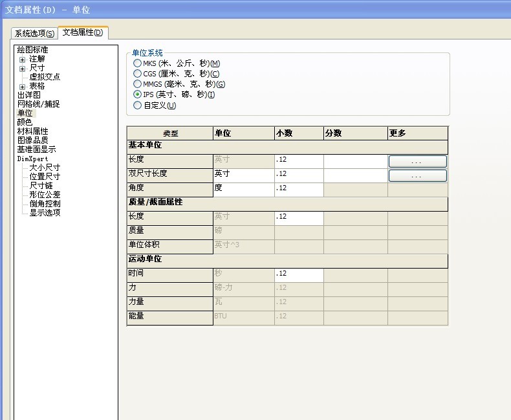Image resolution: width=511 pixels, height=420 pixels.
Task: Click the more button for 长度 row
Action: pos(417,161)
